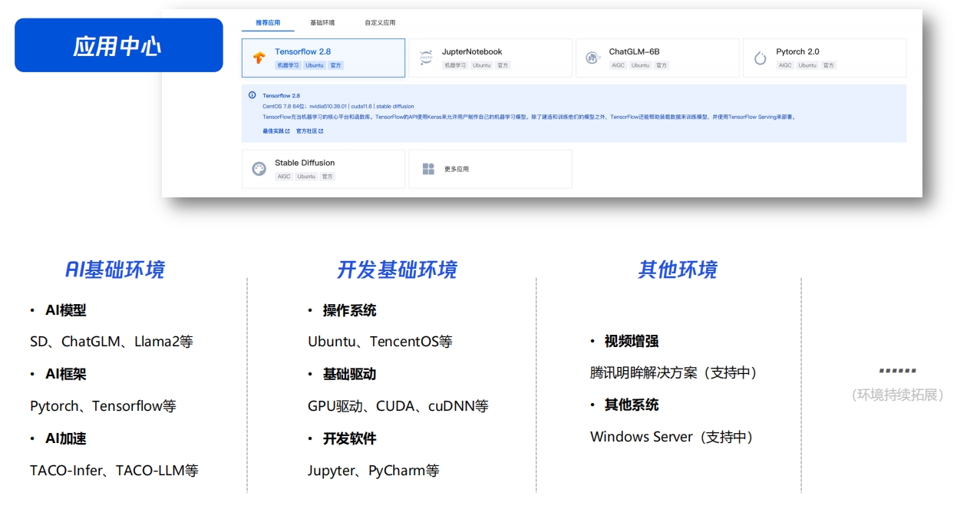980x506 pixels.
Task: Click the Ubuntu tag on ChatGLM-6B card
Action: pos(641,65)
